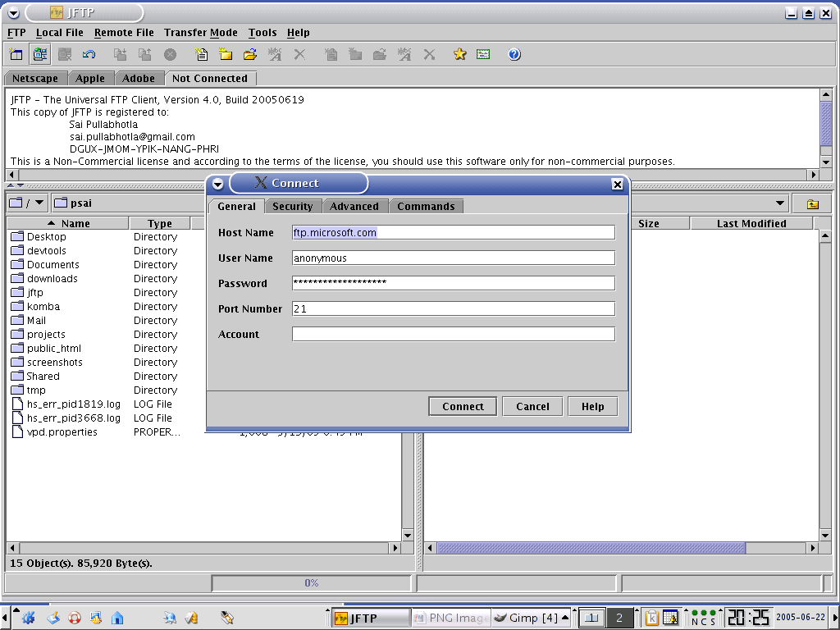
Task: Click the local rename icon
Action: (x=275, y=54)
